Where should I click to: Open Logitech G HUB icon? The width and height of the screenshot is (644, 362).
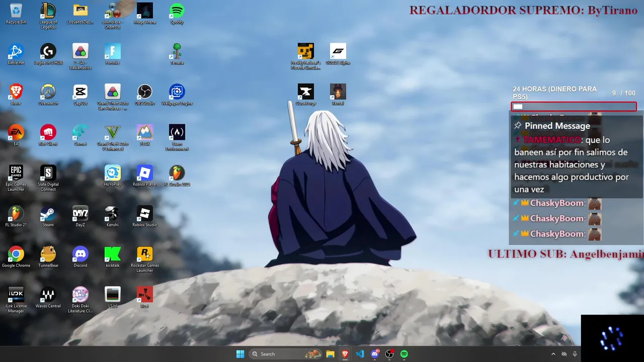(x=48, y=54)
